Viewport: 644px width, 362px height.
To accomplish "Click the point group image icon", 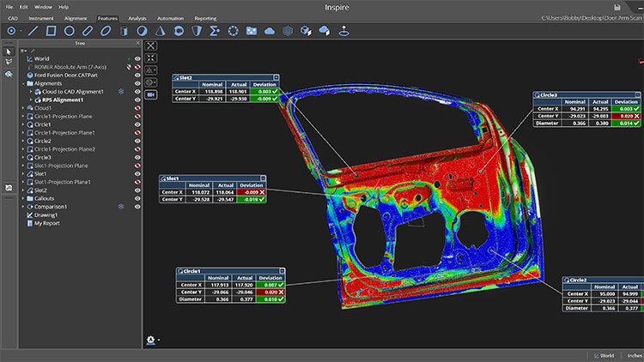I will (251, 31).
